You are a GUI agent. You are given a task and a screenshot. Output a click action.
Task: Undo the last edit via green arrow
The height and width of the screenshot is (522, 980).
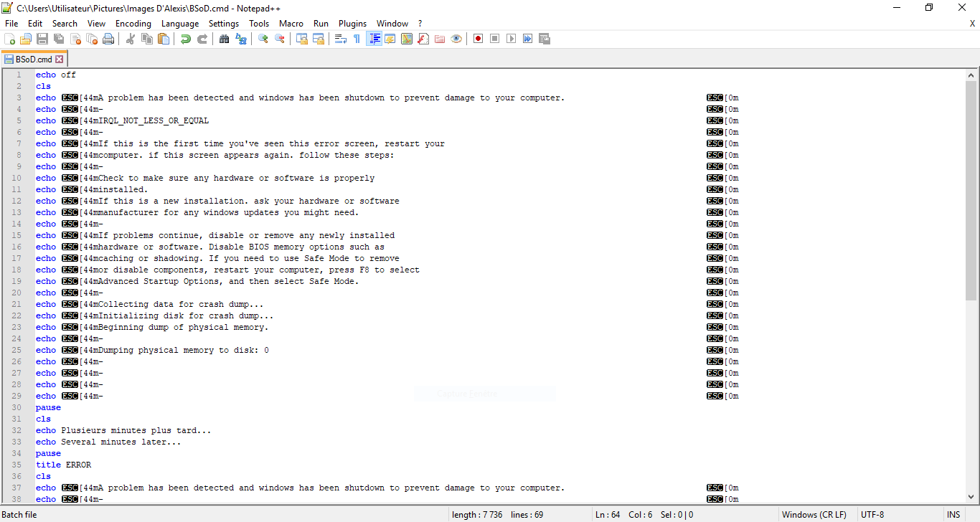click(186, 39)
